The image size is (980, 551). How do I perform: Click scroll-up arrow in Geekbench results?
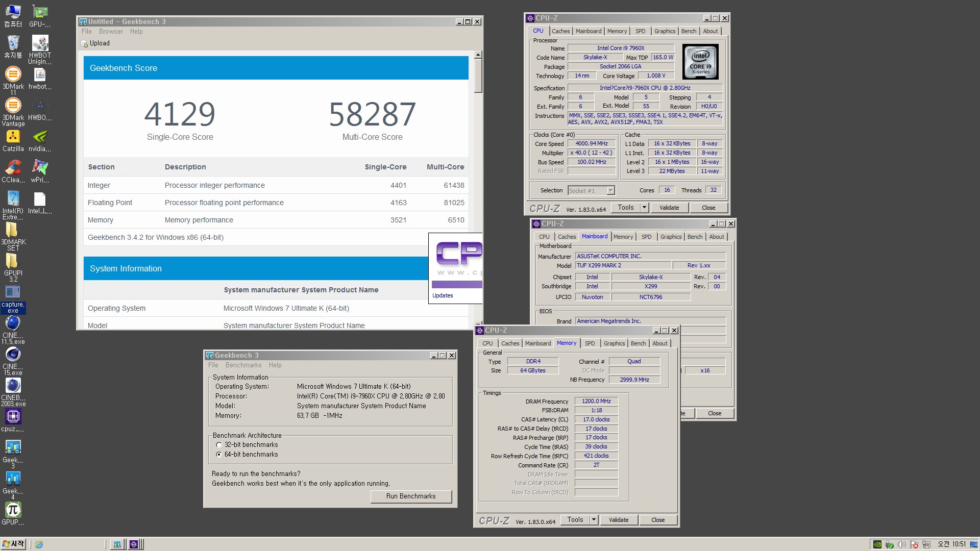(x=478, y=55)
